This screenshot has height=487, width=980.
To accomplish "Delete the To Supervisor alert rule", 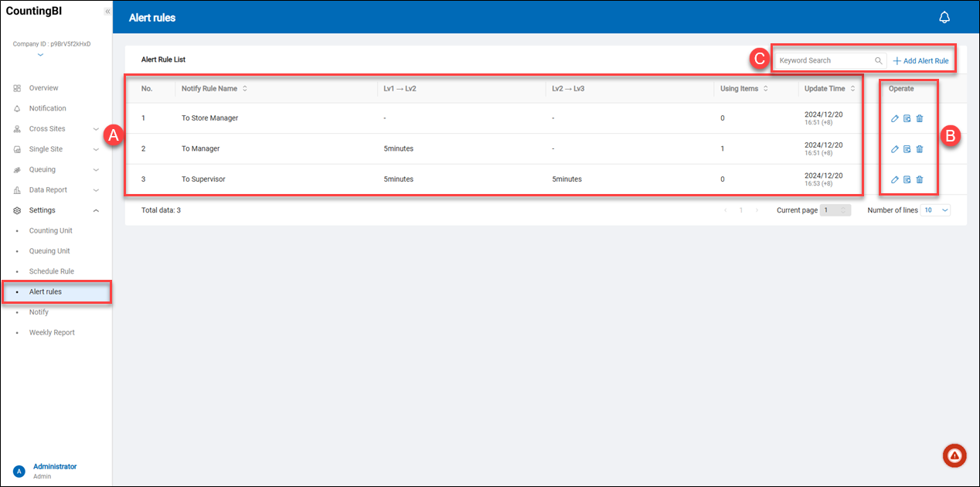I will (920, 179).
